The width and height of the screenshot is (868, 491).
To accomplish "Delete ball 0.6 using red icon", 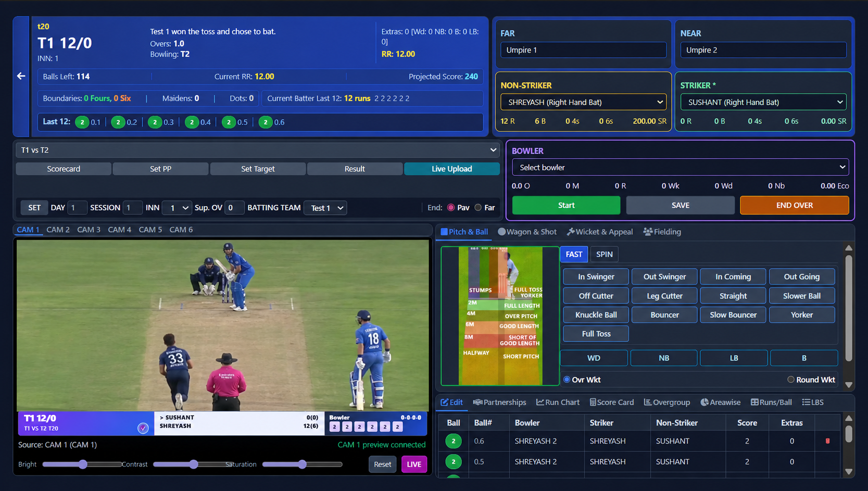I will pos(827,441).
